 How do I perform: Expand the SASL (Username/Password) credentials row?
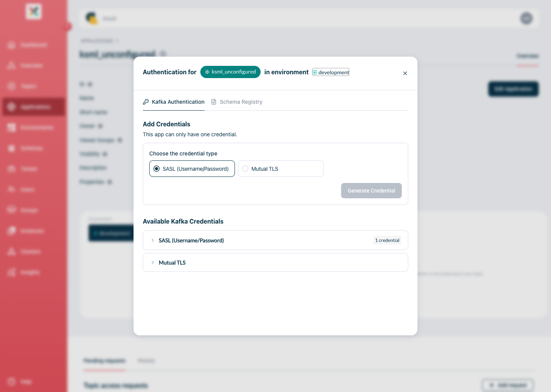[275, 240]
